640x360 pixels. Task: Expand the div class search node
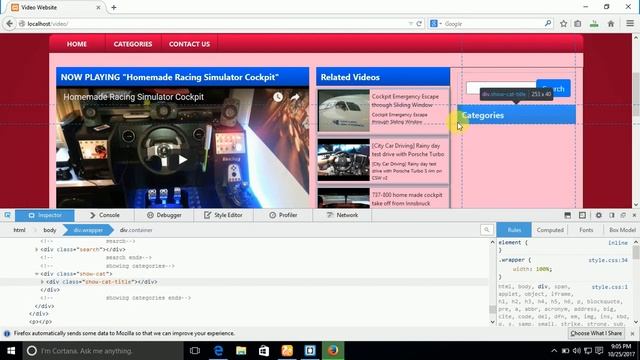point(36,249)
